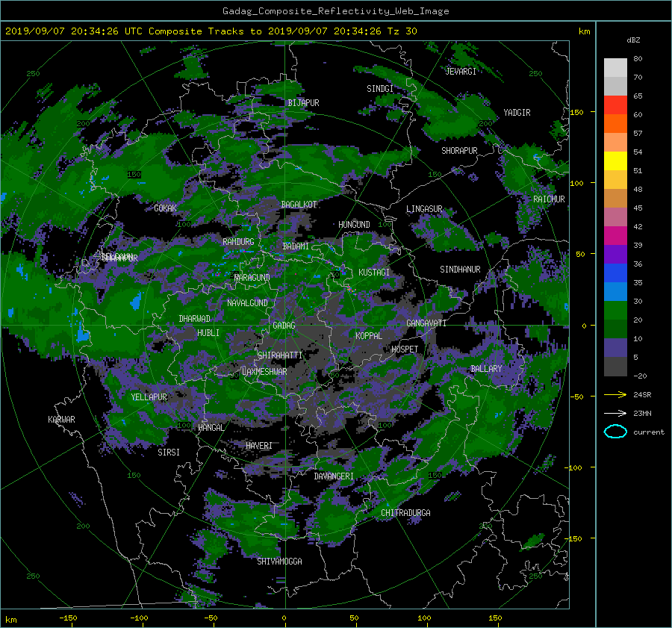Click the BIJAPUR city label
672x628 pixels.
[303, 103]
